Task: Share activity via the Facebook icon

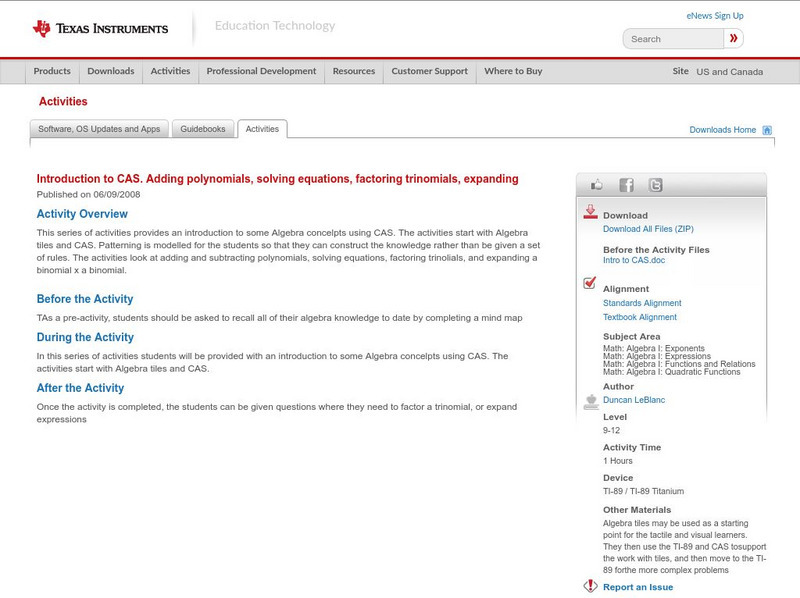Action: (x=626, y=185)
